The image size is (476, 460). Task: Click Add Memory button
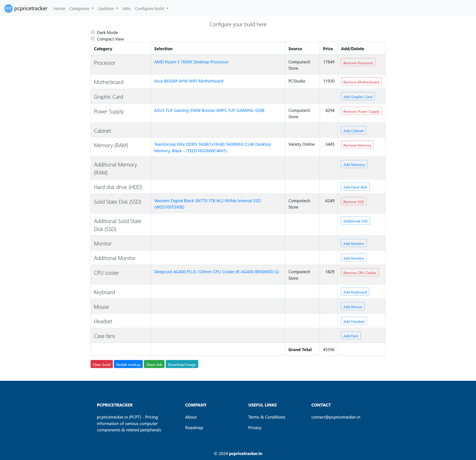[354, 164]
